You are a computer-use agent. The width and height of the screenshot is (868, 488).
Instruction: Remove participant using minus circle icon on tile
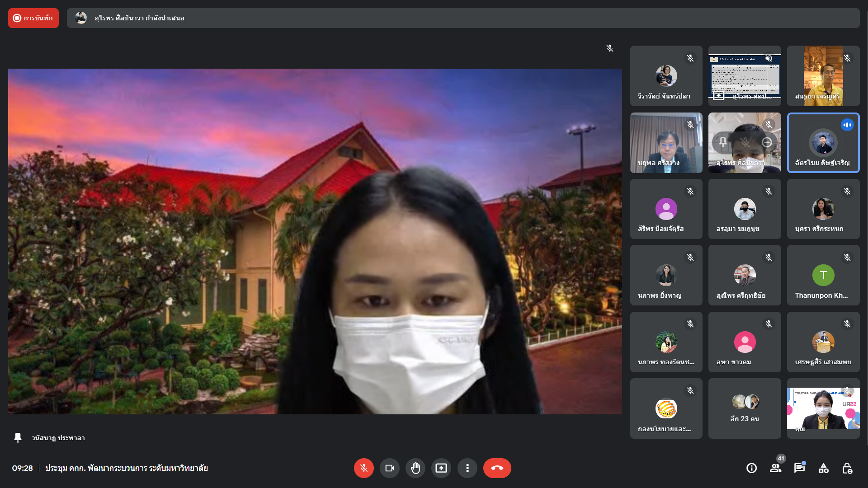point(767,142)
